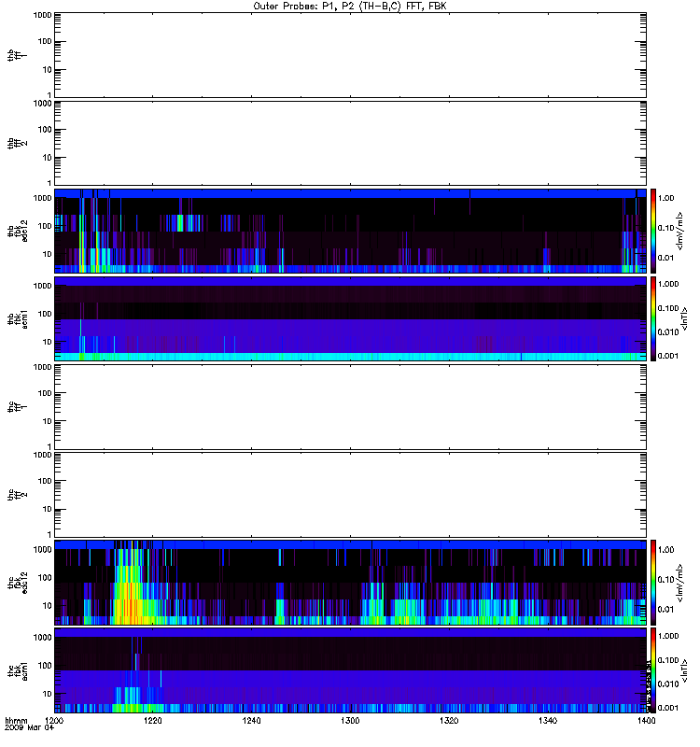Click the 1220 time axis tick label
700x747 pixels.
click(153, 720)
